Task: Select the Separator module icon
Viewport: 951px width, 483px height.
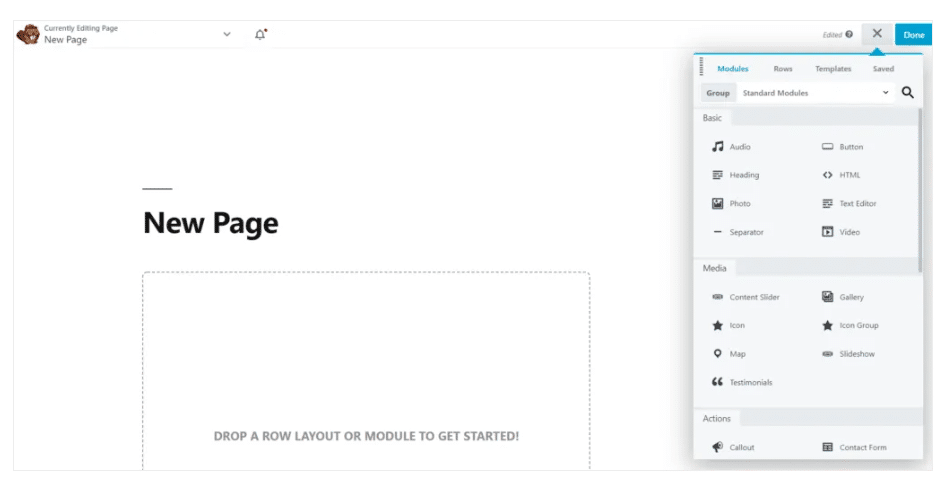Action: tap(717, 232)
